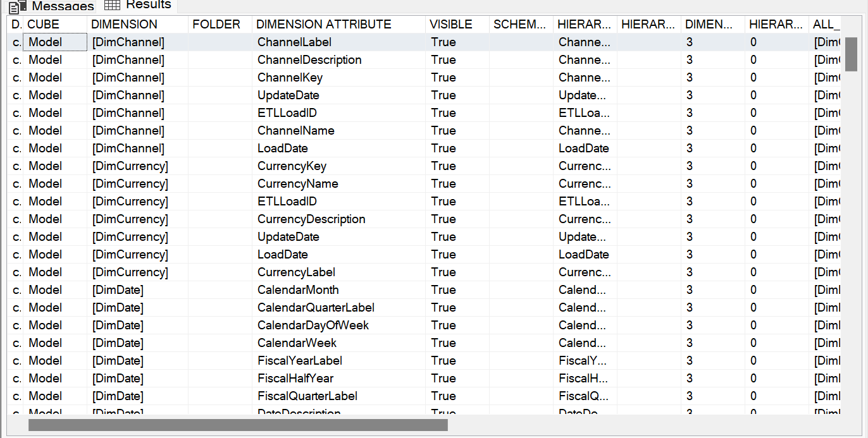Click the [DimDate] cell in CalendarMonth row
This screenshot has width=868, height=438.
click(x=137, y=290)
